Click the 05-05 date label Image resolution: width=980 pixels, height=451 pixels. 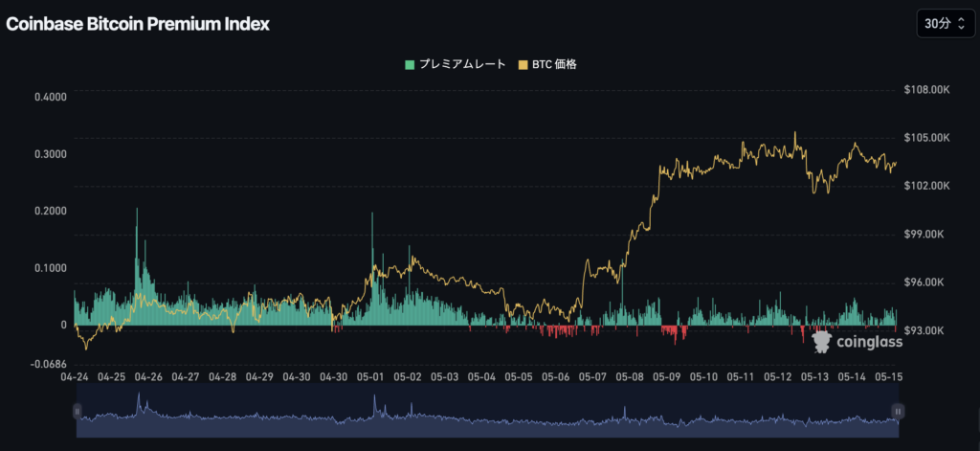pos(518,377)
